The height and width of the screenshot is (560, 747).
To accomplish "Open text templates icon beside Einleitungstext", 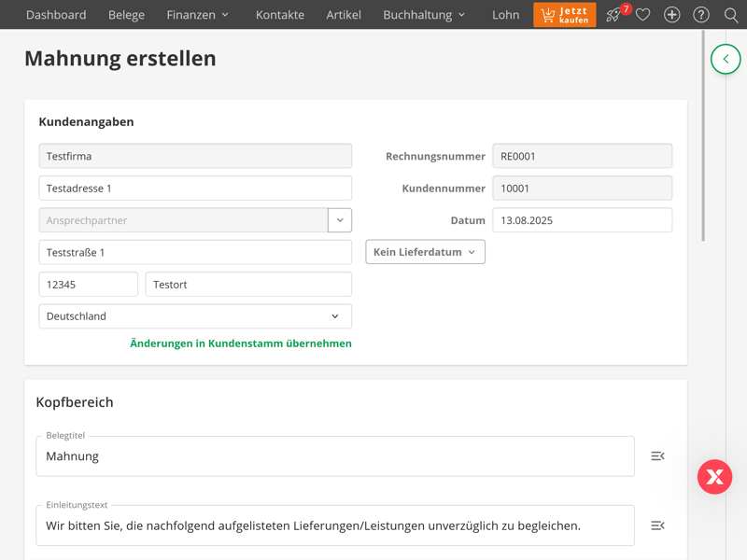I will pyautogui.click(x=657, y=525).
